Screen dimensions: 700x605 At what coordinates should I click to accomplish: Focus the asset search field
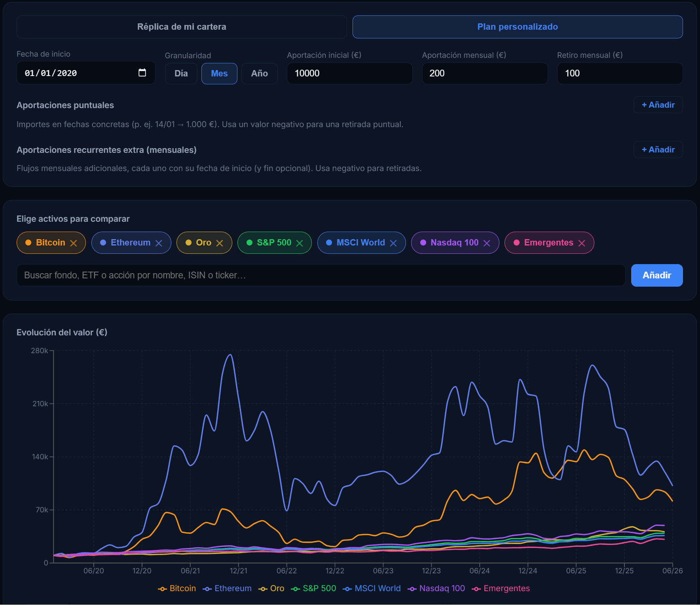pos(321,275)
